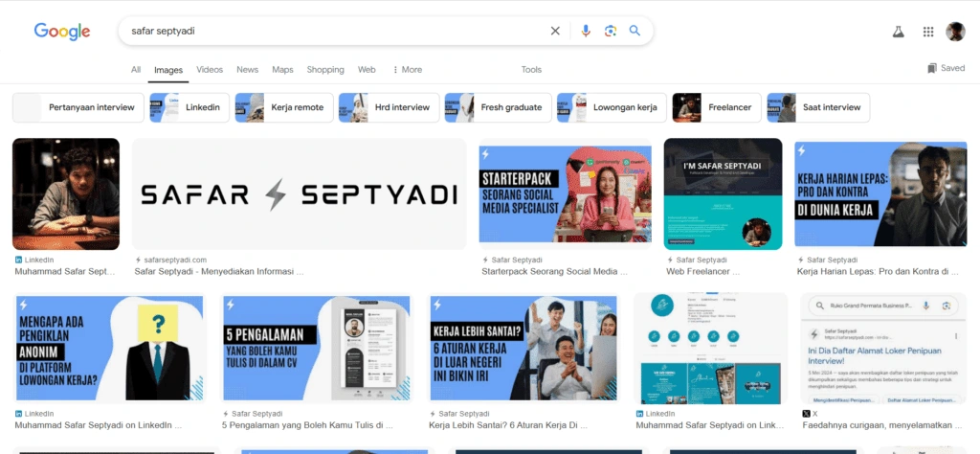Viewport: 980px width, 454px height.
Task: Go to the Maps tab
Action: [282, 69]
